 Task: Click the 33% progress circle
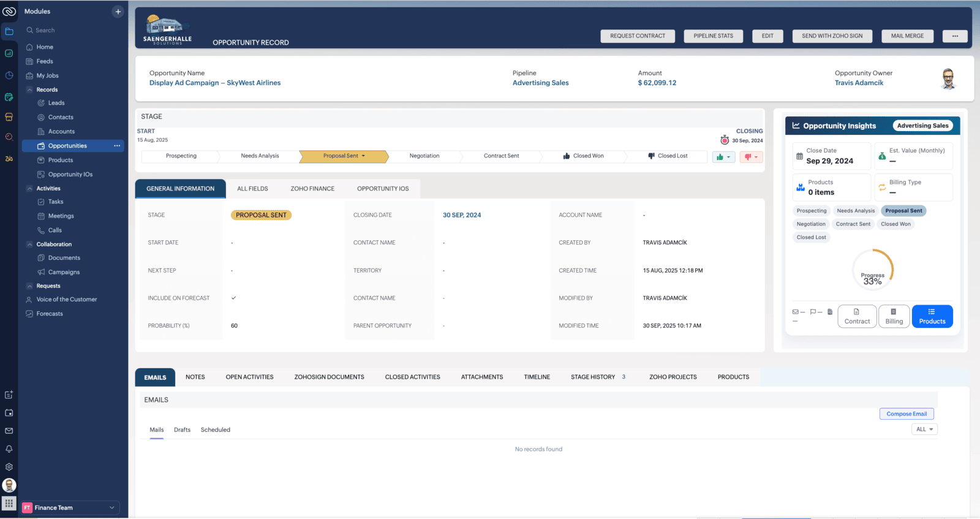(x=873, y=270)
